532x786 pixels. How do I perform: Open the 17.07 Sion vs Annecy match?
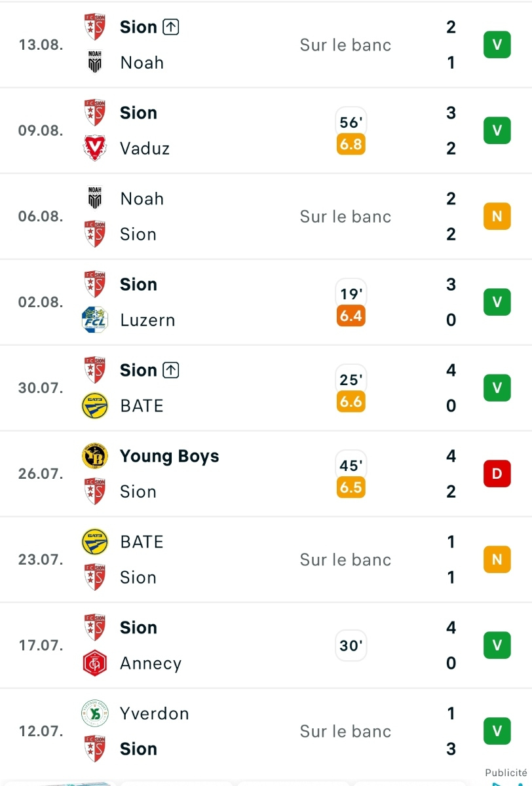[x=266, y=645]
